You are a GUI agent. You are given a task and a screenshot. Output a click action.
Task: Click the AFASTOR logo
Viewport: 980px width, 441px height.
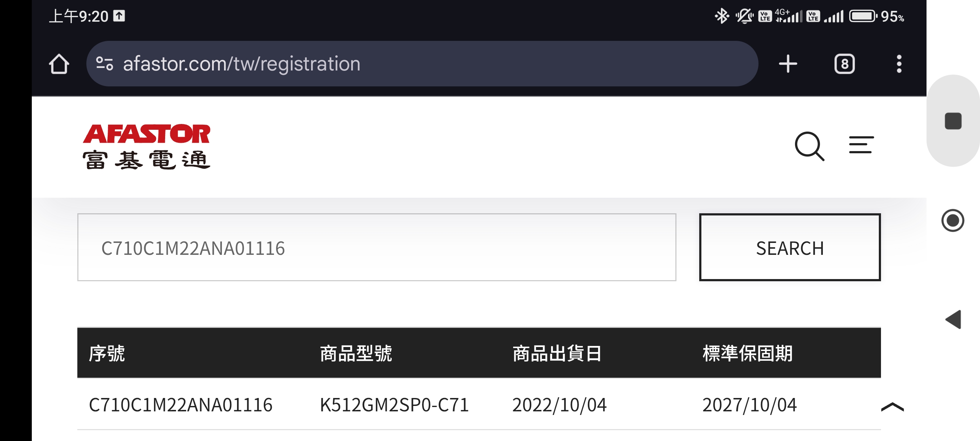(146, 146)
